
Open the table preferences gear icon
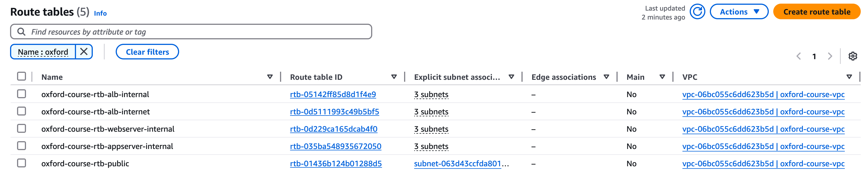853,56
